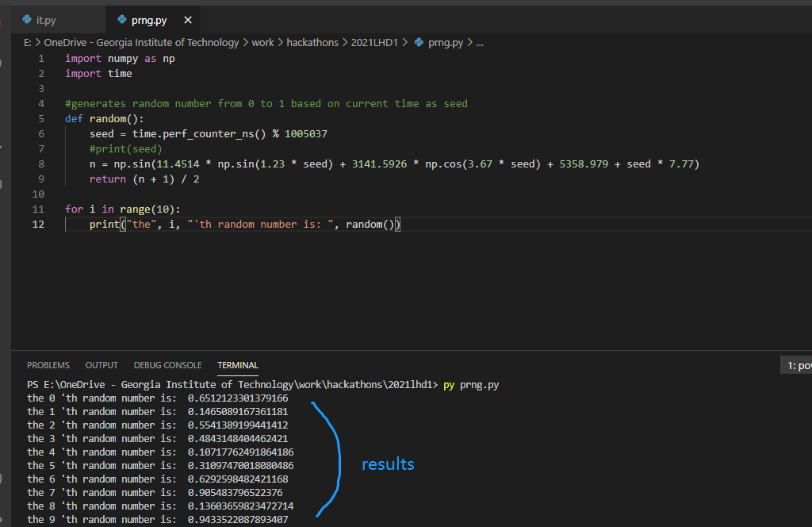Open the OUTPUT panel
Viewport: 812px width, 527px height.
101,365
